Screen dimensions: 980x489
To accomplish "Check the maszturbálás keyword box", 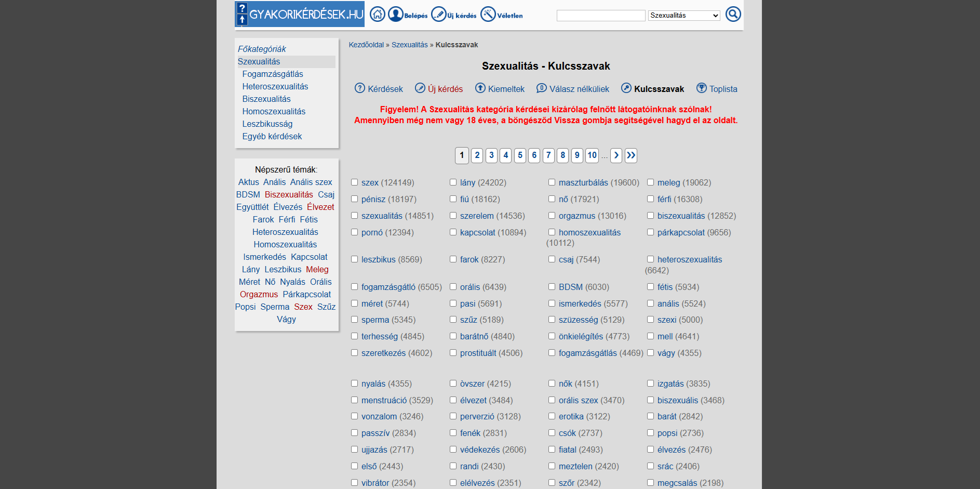I will pos(552,182).
